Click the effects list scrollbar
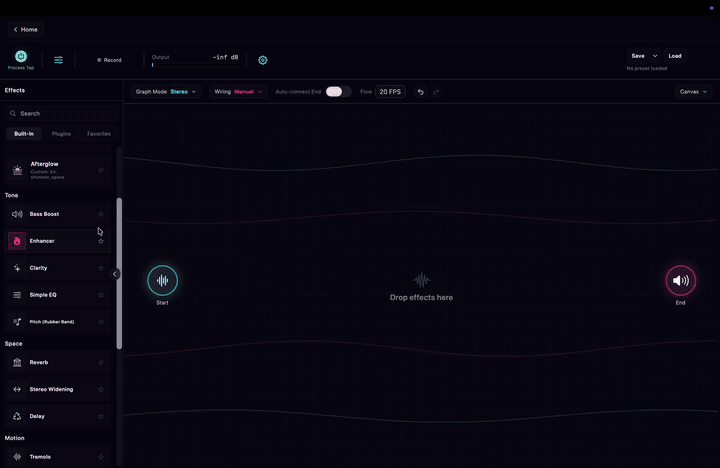Image resolution: width=720 pixels, height=468 pixels. point(119,273)
